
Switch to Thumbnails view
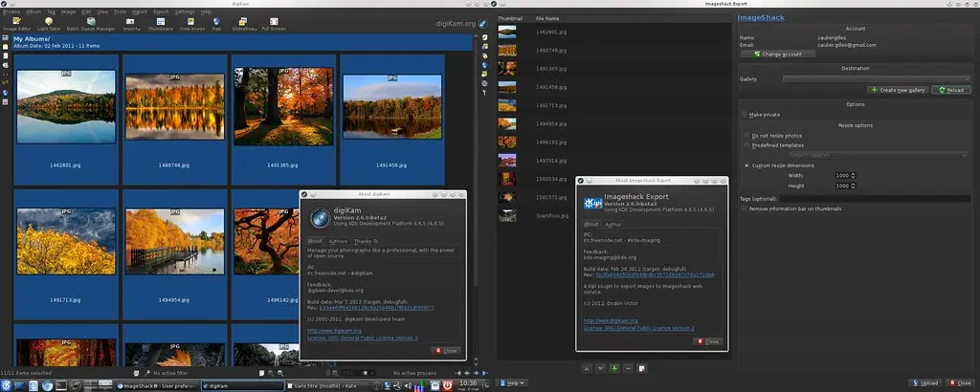pos(161,24)
